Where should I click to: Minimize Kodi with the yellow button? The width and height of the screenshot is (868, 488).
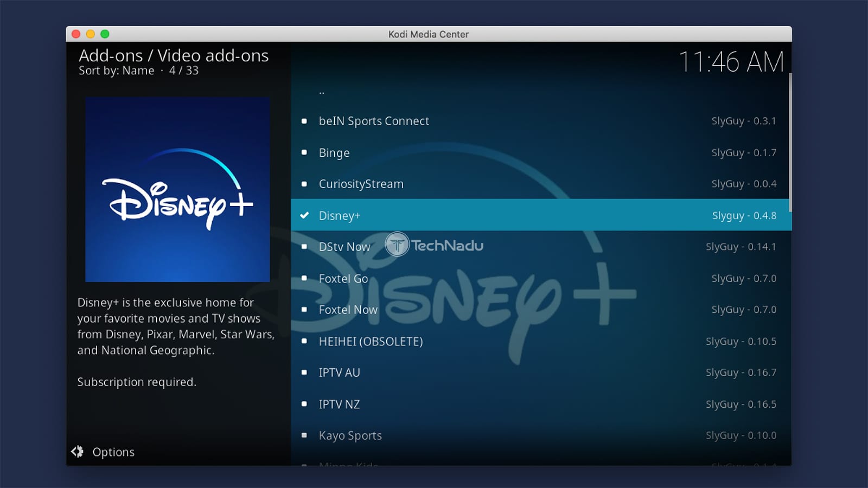(91, 34)
